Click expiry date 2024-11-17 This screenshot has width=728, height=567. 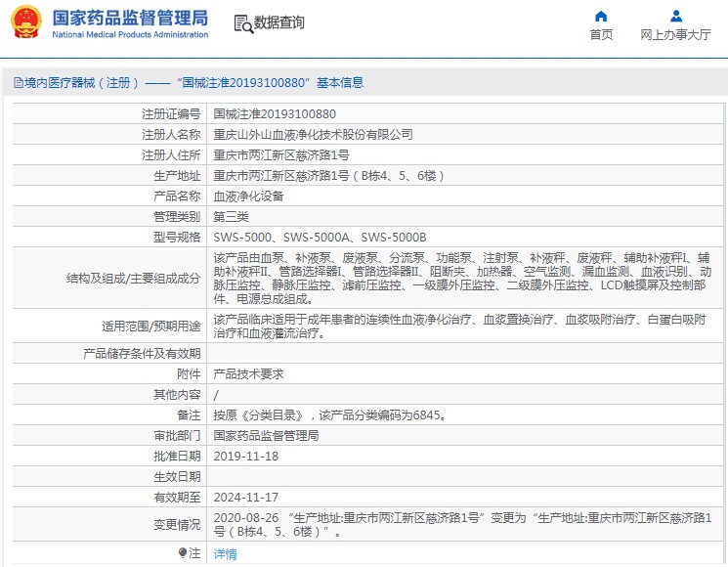coord(245,497)
